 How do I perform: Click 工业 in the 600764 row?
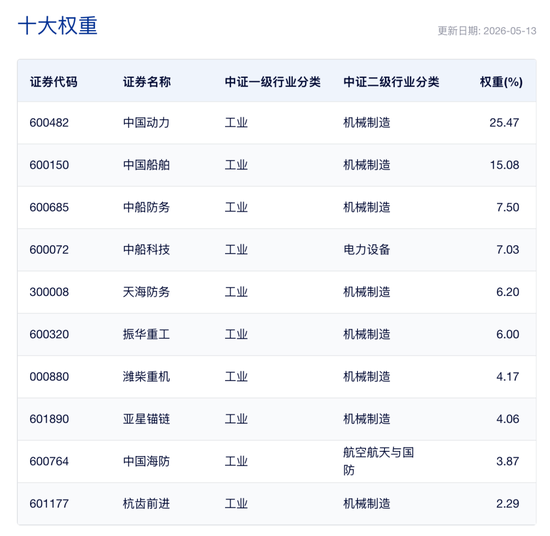(236, 461)
